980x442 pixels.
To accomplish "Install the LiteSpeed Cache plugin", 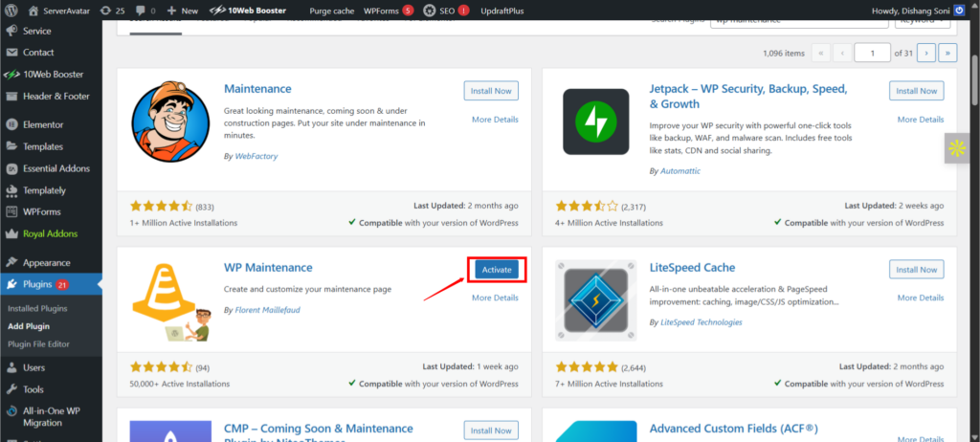I will 916,270.
